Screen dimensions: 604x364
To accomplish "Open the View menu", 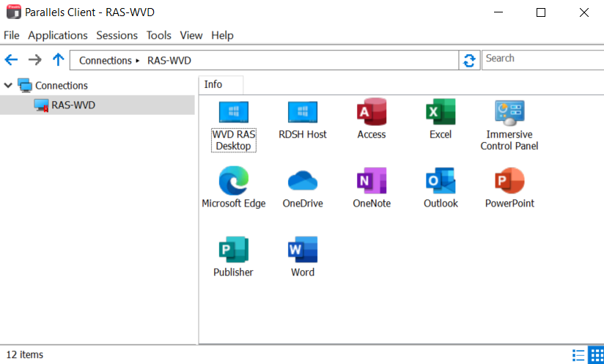I will pos(191,35).
